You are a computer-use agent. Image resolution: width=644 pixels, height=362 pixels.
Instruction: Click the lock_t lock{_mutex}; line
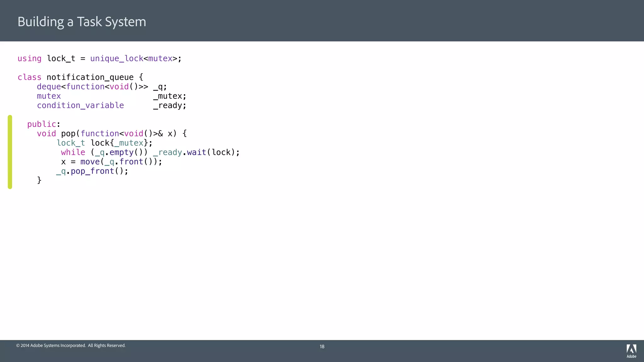click(104, 143)
